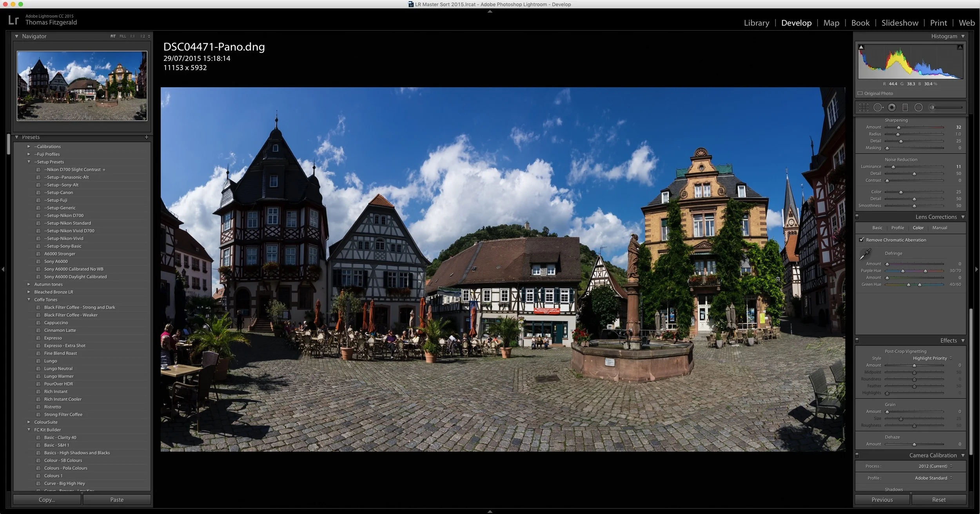Click the Previous button
The height and width of the screenshot is (514, 980).
(x=882, y=499)
